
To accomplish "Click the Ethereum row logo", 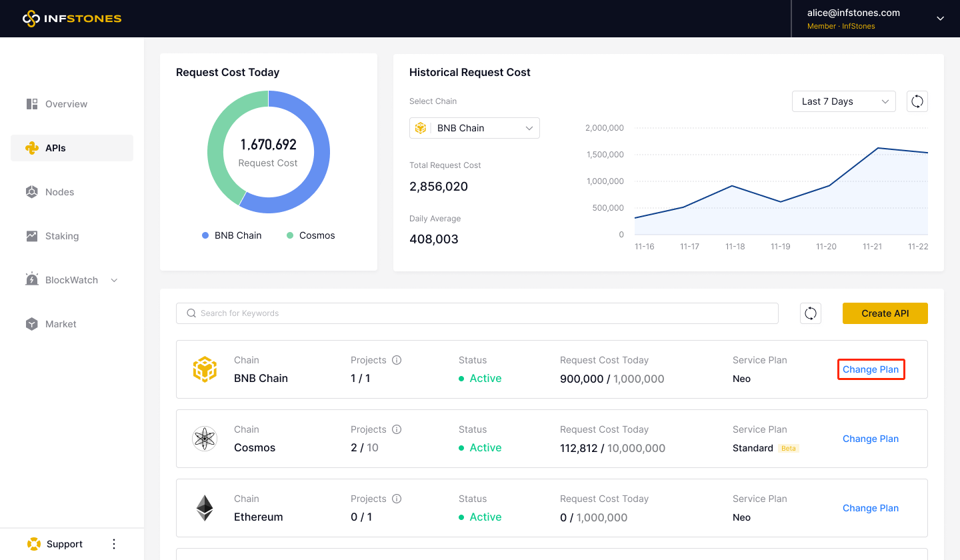I will pos(205,508).
